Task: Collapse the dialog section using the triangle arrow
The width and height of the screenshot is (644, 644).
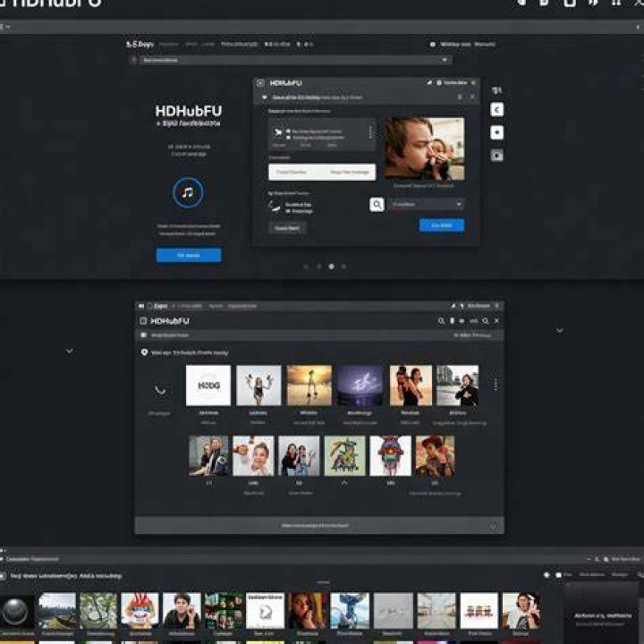Action: tap(264, 97)
